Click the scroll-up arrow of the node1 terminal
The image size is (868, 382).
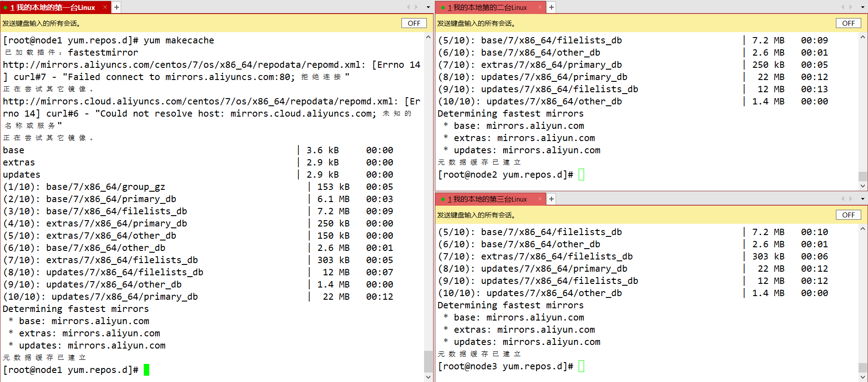coord(429,38)
